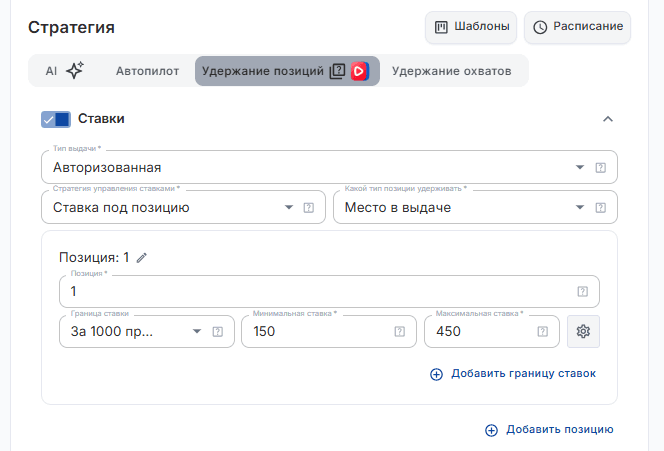Click the help icon in Удержание позиций tab
Screen dimensions: 664x451
(x=338, y=71)
